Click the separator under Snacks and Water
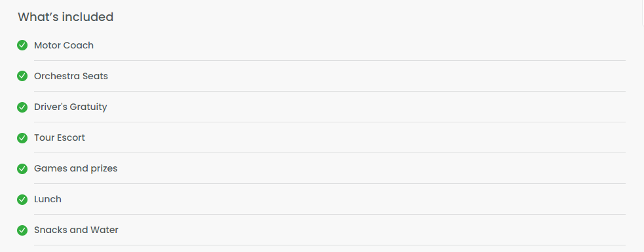644x252 pixels. tap(330, 245)
